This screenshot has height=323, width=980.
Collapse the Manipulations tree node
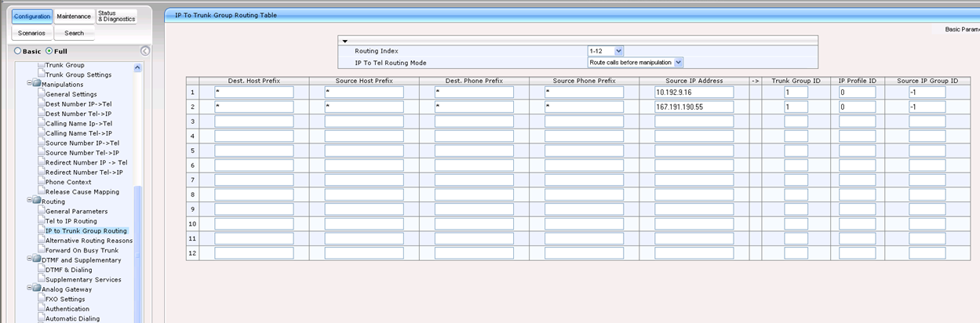click(x=30, y=85)
